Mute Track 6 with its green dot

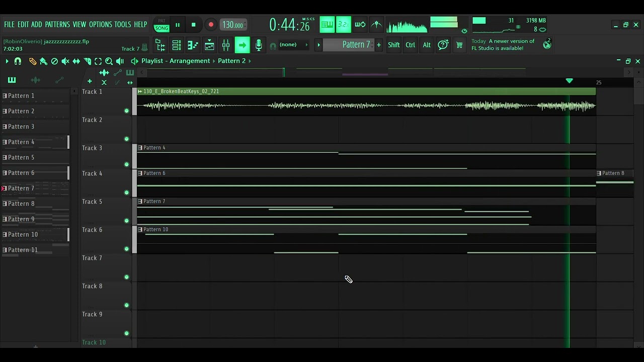pos(126,249)
